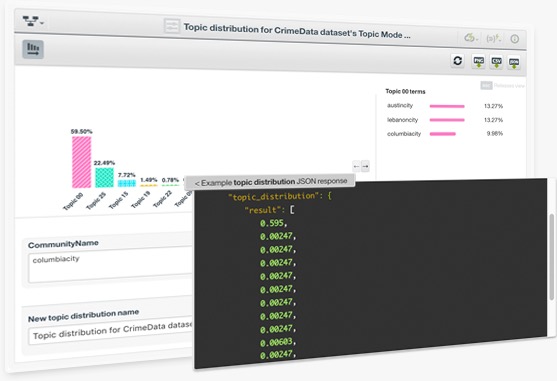Click the topic distribution resource icon beside title

[x=172, y=26]
